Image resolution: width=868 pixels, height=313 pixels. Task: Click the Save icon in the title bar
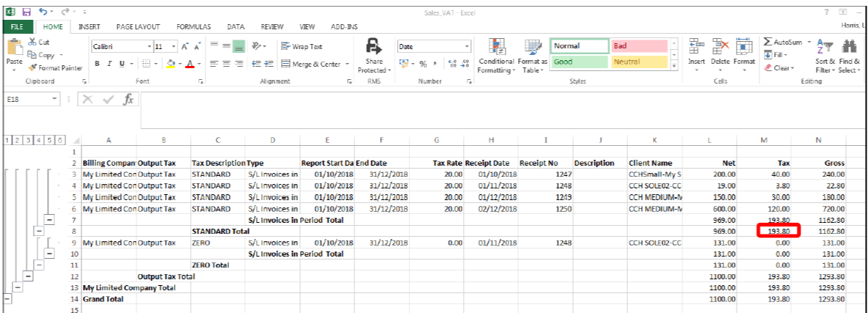pos(26,12)
